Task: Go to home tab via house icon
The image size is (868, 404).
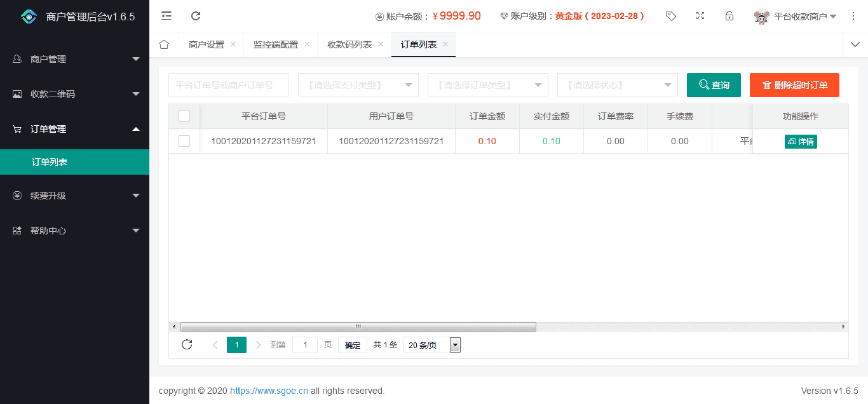Action: point(164,44)
